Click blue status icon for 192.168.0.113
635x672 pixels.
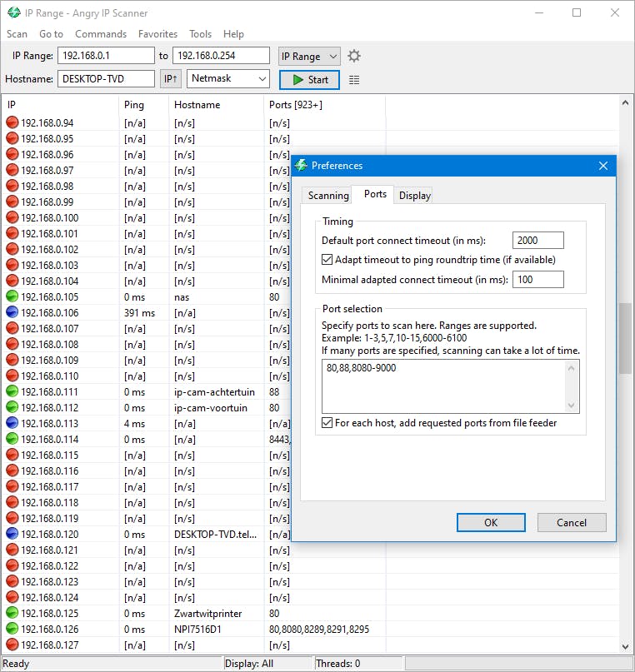(12, 423)
